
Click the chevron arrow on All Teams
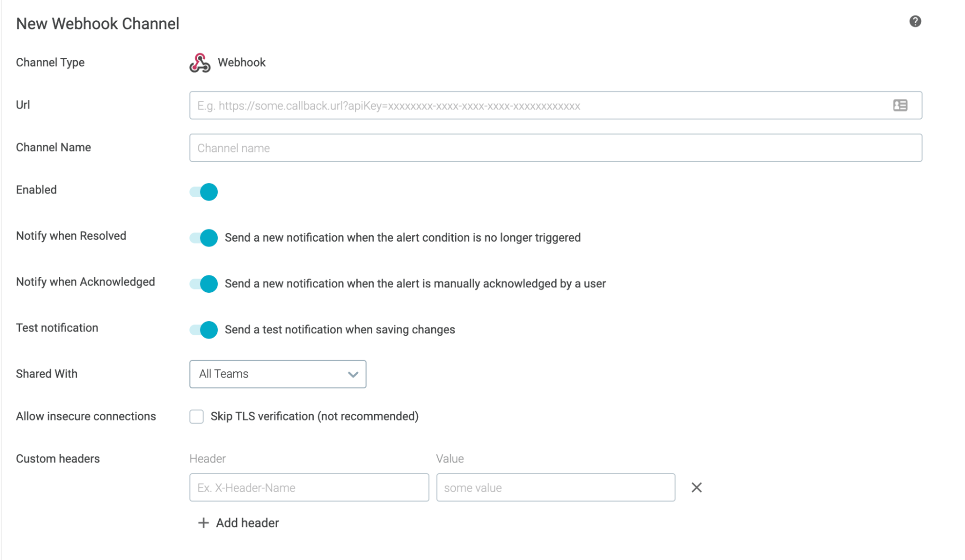[x=353, y=374]
